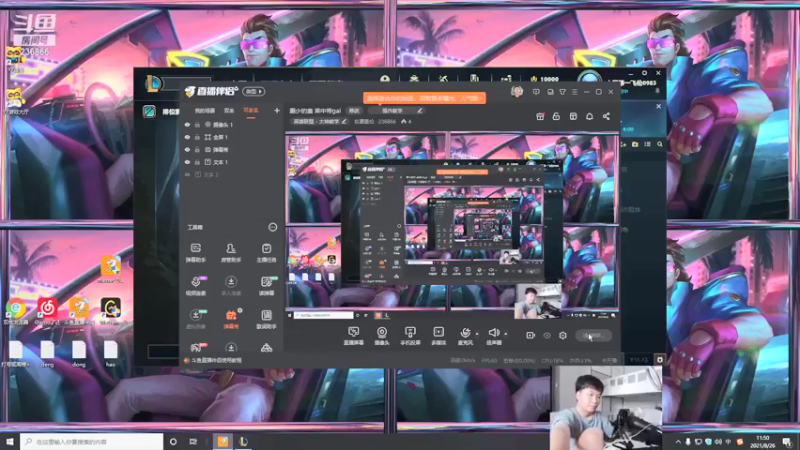Image resolution: width=800 pixels, height=450 pixels.
Task: Toggle lock on 摄像头 1 source
Action: coord(197,124)
